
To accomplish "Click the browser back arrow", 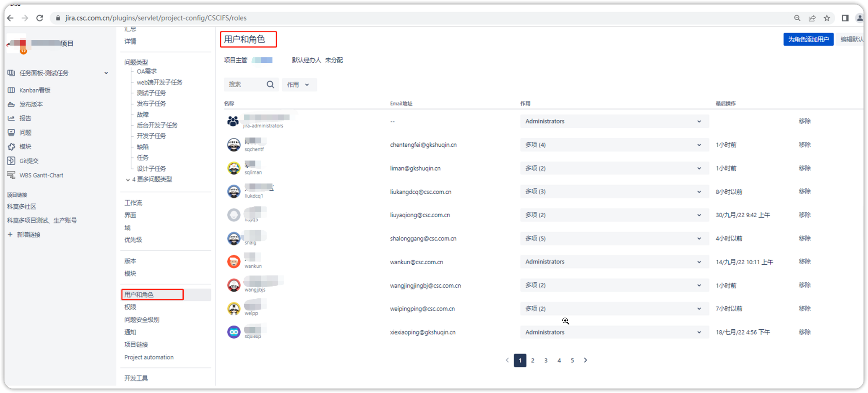I will coord(10,18).
